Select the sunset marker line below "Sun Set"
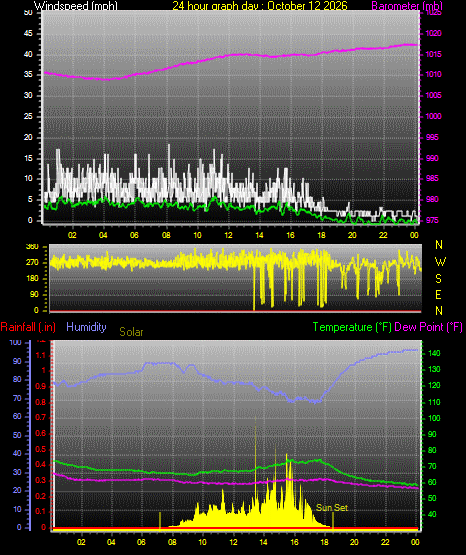 click(x=333, y=521)
